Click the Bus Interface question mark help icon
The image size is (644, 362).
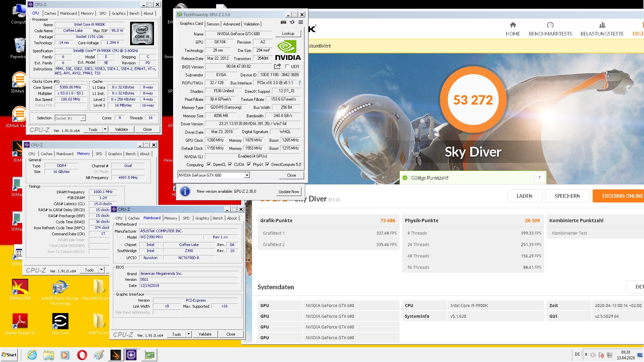click(300, 83)
